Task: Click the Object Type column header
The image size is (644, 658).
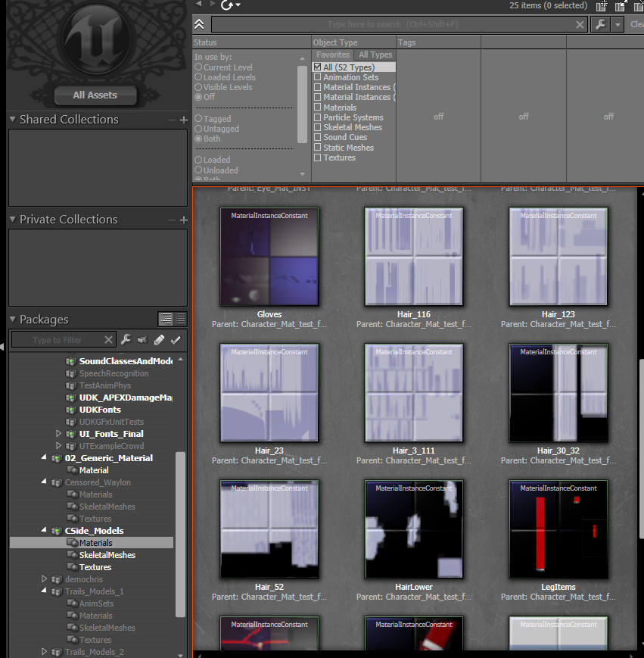Action: 353,42
